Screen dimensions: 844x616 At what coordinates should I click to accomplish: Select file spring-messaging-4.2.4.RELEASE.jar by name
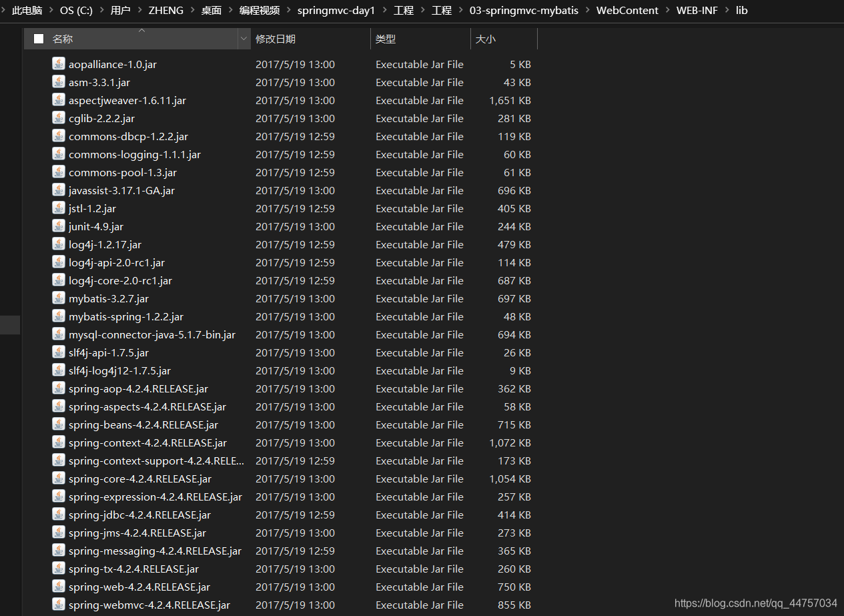pyautogui.click(x=155, y=551)
